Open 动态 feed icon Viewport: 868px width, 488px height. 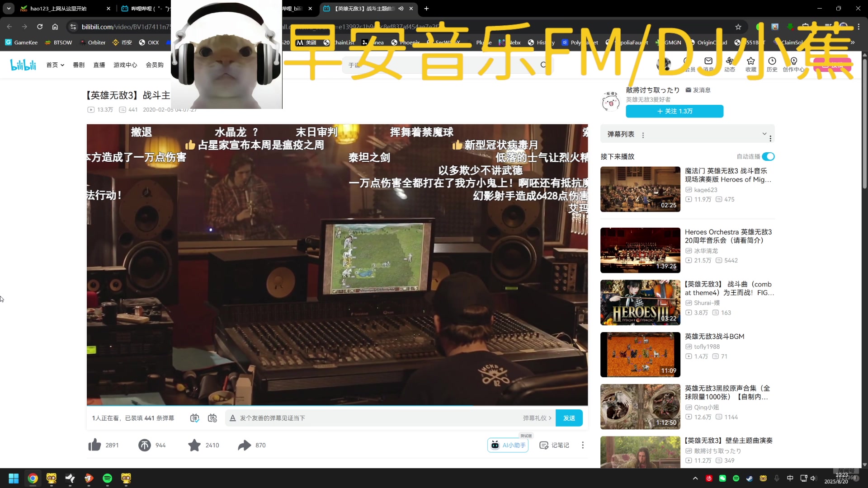tap(730, 64)
